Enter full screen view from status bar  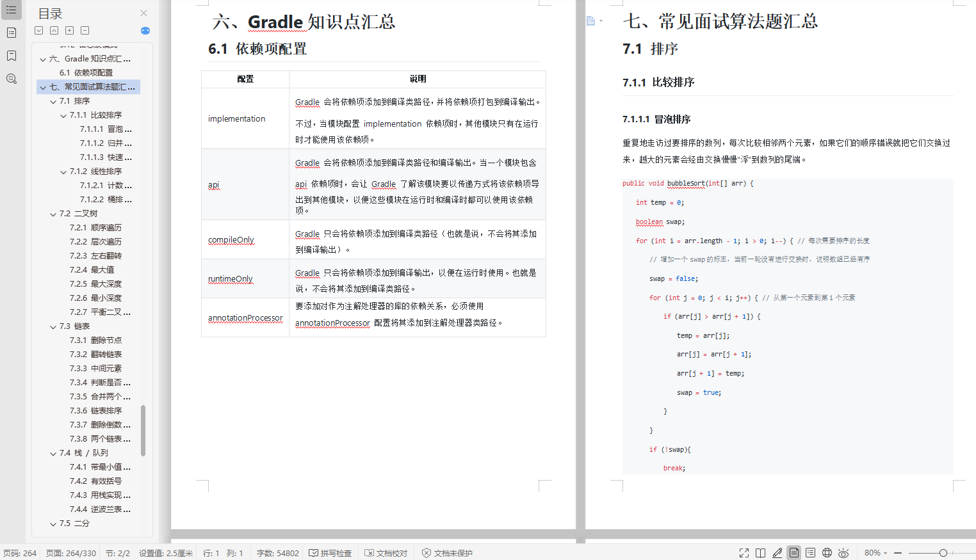744,553
